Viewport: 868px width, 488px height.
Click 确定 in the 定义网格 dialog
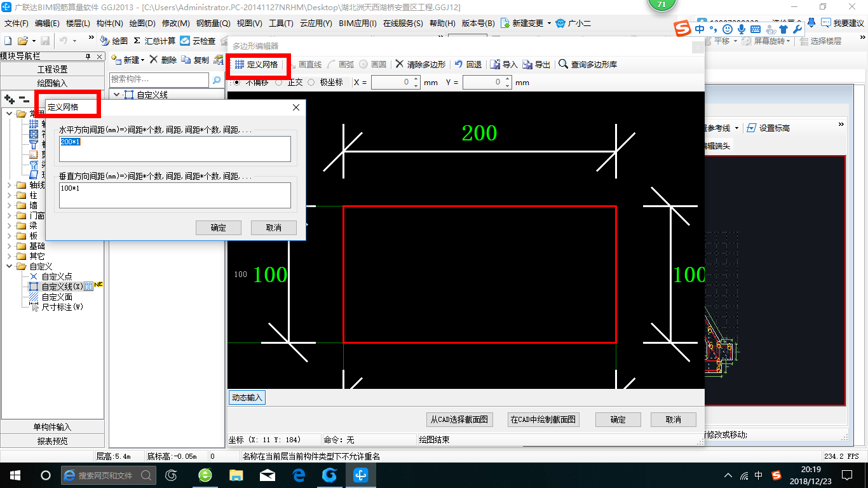218,227
